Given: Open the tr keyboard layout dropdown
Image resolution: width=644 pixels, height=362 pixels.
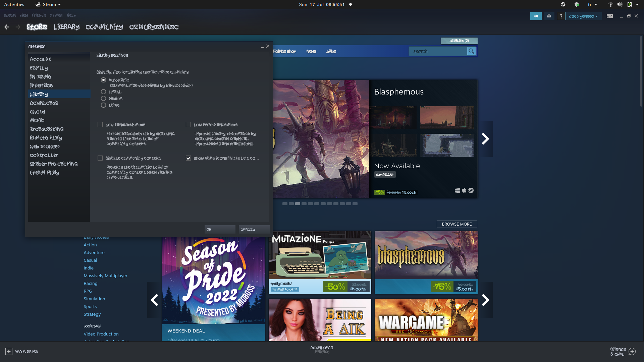Looking at the screenshot, I should click(x=593, y=4).
